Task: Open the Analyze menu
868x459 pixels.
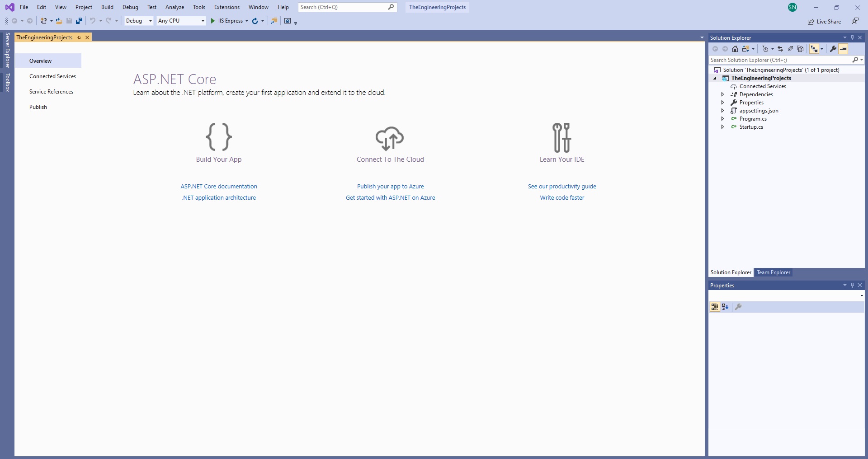Action: 175,7
